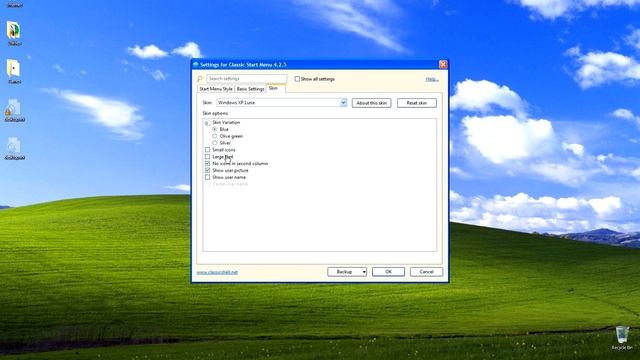The width and height of the screenshot is (640, 360).
Task: Switch to the Basic Settings tab
Action: coord(251,89)
